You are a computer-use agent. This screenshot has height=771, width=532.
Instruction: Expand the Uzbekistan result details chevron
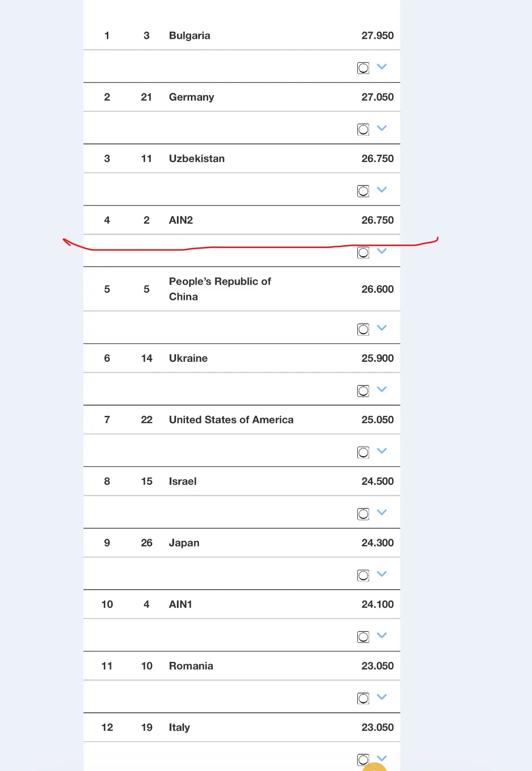[x=382, y=189]
